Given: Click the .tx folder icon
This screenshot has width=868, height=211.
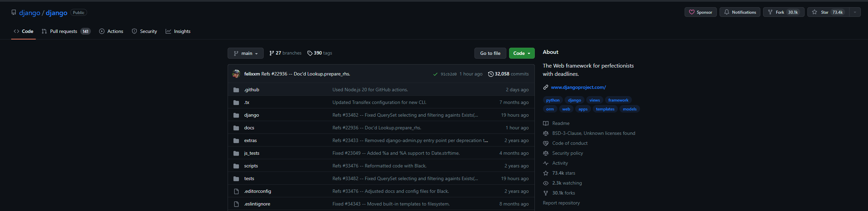Looking at the screenshot, I should pos(236,103).
